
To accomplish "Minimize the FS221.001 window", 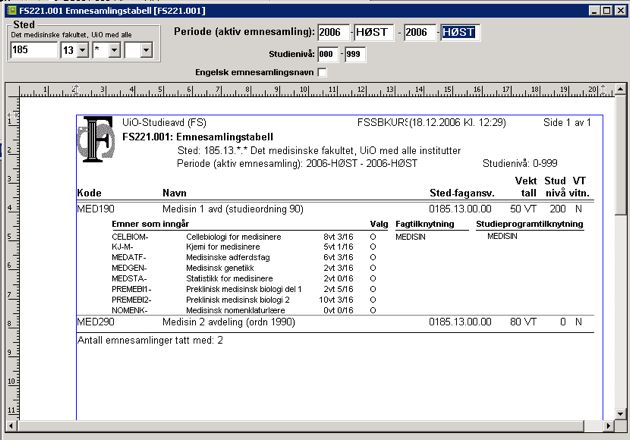I will click(x=595, y=10).
